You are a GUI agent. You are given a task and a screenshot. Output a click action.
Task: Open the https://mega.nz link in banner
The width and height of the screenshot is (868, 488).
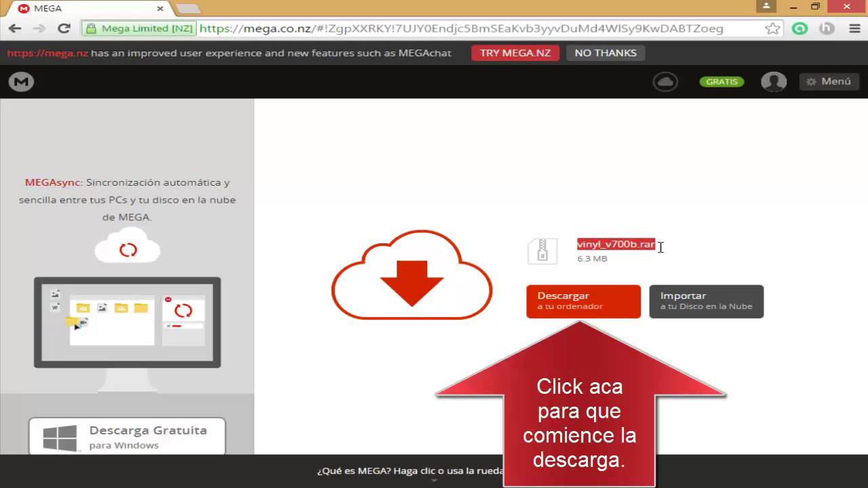[47, 53]
